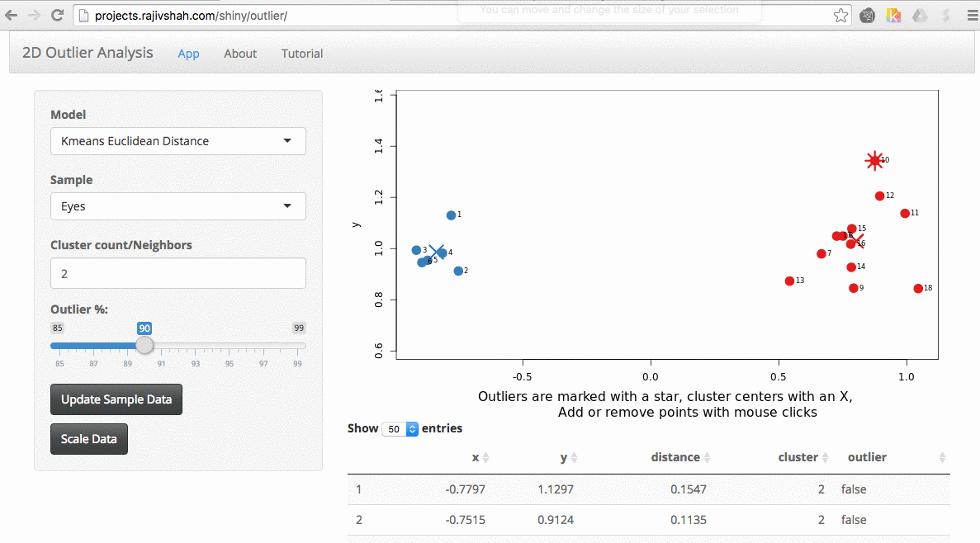
Task: Reload the page with the refresh icon
Action: pyautogui.click(x=57, y=15)
